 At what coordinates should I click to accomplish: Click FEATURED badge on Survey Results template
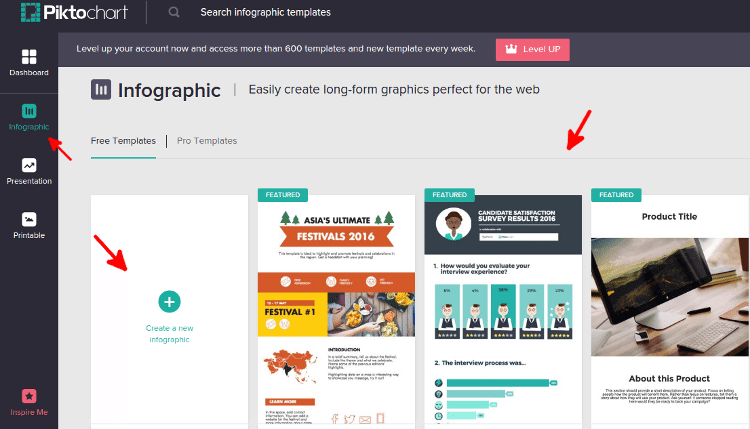(x=450, y=195)
